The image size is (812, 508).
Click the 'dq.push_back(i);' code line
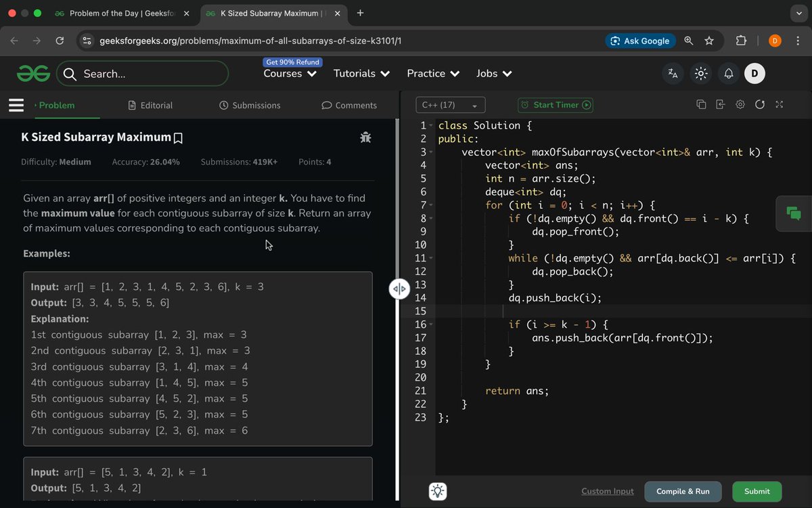coord(555,298)
